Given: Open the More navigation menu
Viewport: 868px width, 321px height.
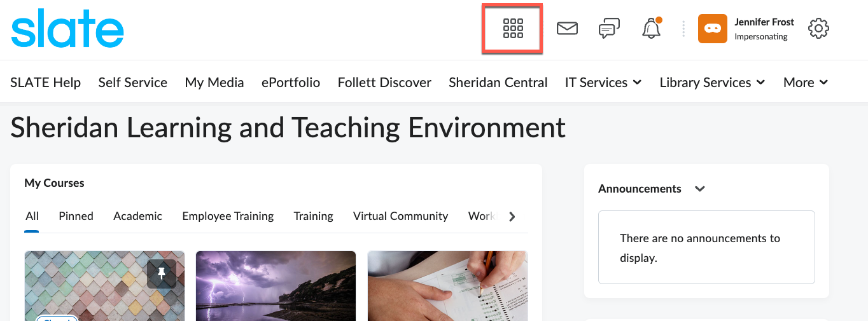Looking at the screenshot, I should tap(805, 83).
